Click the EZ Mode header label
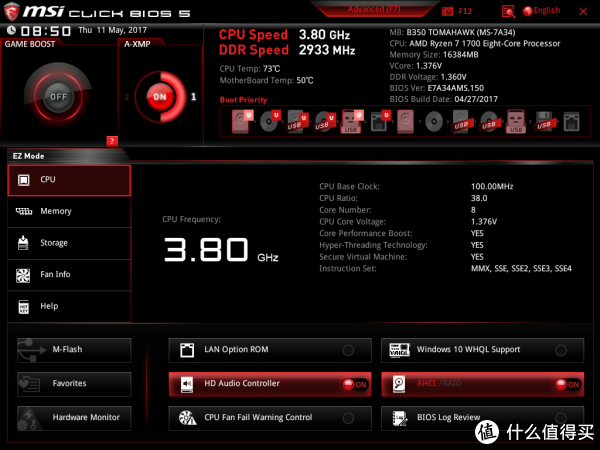600x450 pixels. [28, 156]
